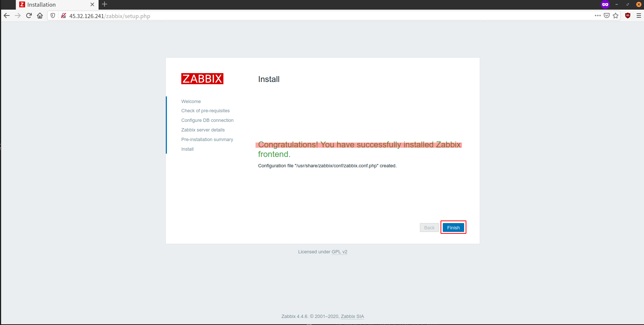Click the disabled Back button
The width and height of the screenshot is (644, 325).
click(429, 227)
